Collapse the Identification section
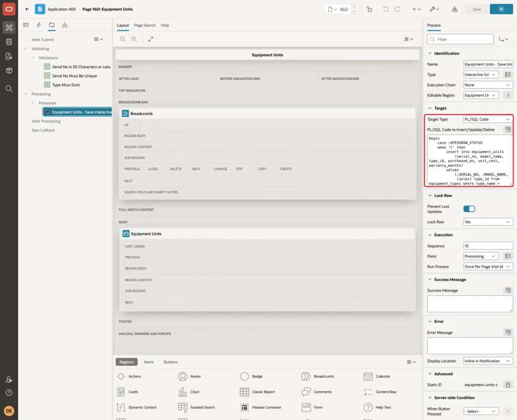This screenshot has height=420, width=517. point(430,53)
